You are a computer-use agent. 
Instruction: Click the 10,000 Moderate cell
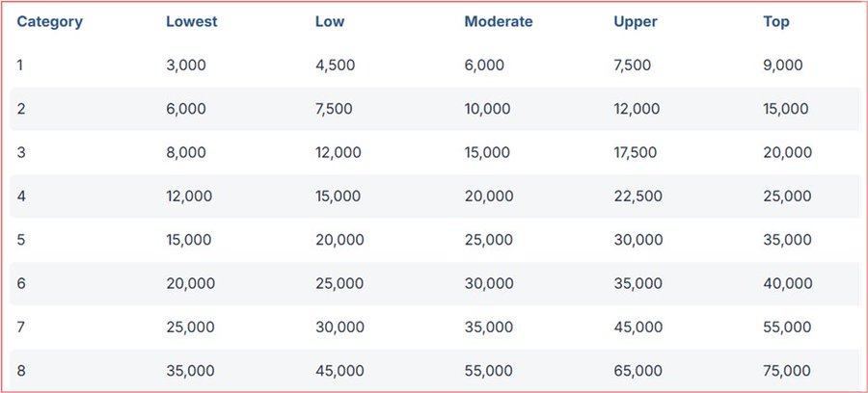click(488, 109)
